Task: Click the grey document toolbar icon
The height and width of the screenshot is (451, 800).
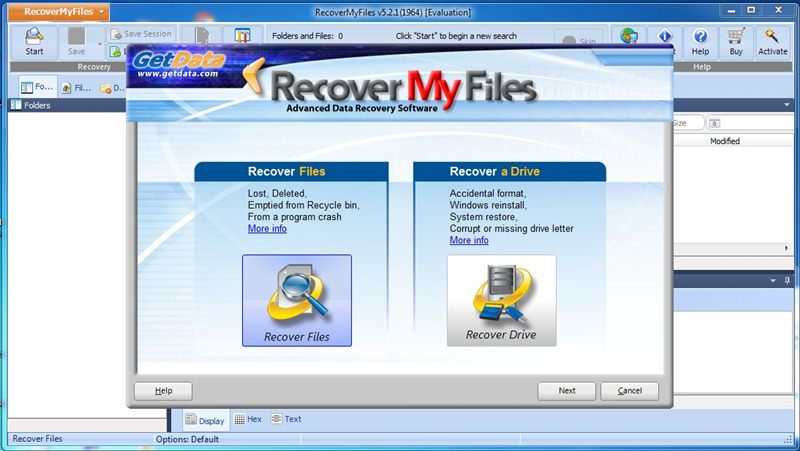Action: pos(202,35)
